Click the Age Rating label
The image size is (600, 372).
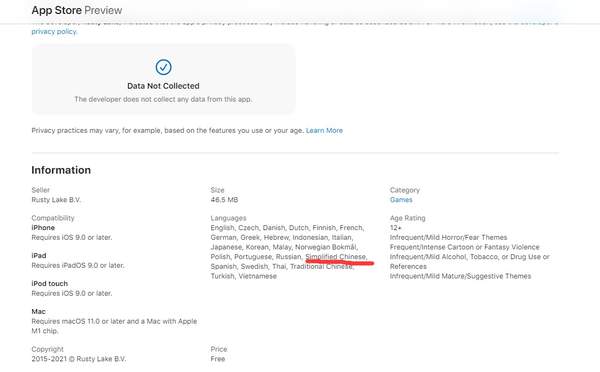(x=408, y=218)
